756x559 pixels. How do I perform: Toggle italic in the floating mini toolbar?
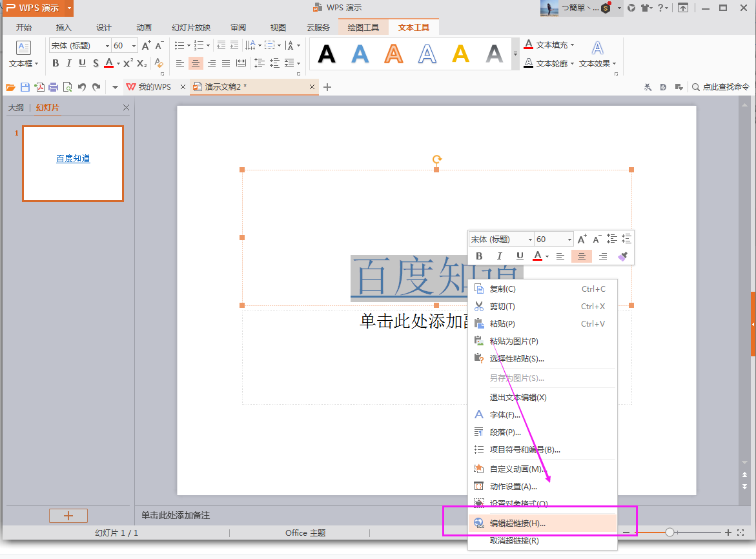click(500, 256)
